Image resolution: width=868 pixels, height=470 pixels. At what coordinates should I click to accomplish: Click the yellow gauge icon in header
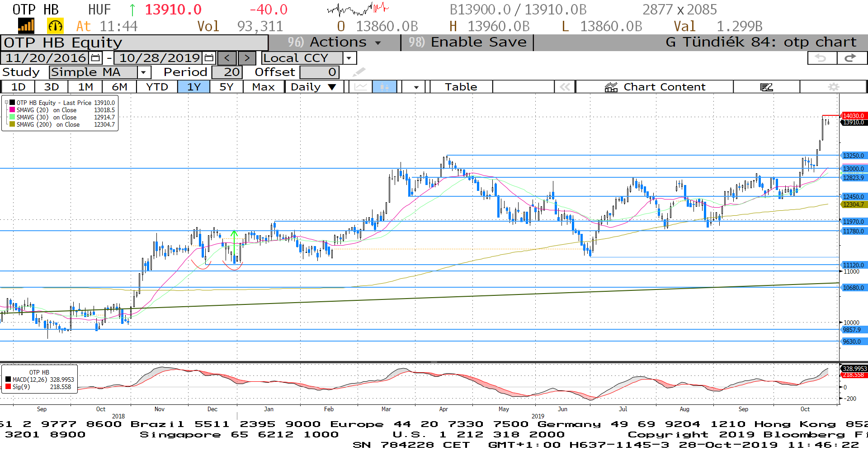(55, 26)
